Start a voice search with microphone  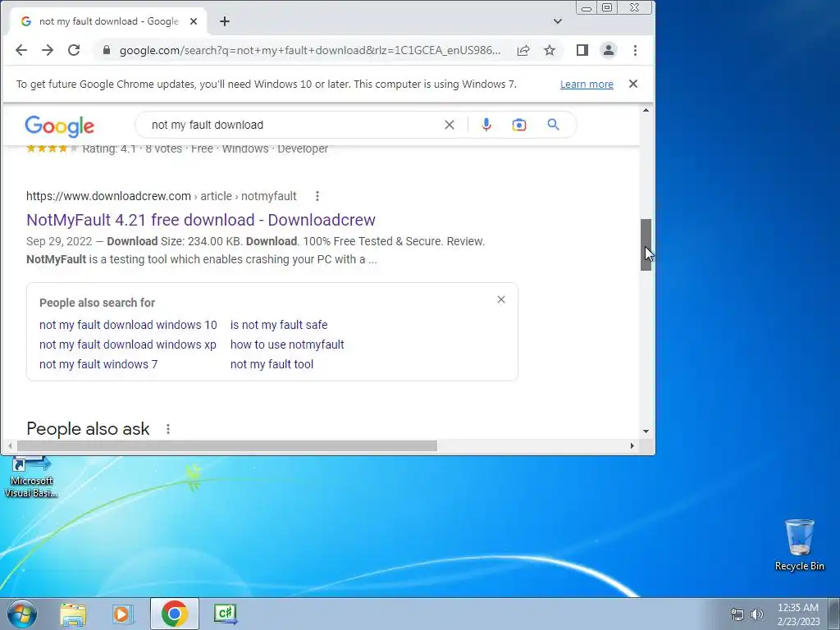486,125
